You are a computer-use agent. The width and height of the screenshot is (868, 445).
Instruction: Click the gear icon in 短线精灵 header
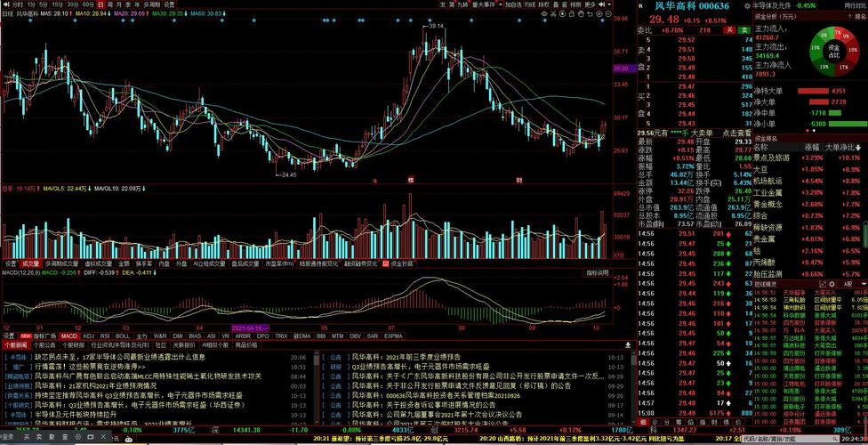832,284
